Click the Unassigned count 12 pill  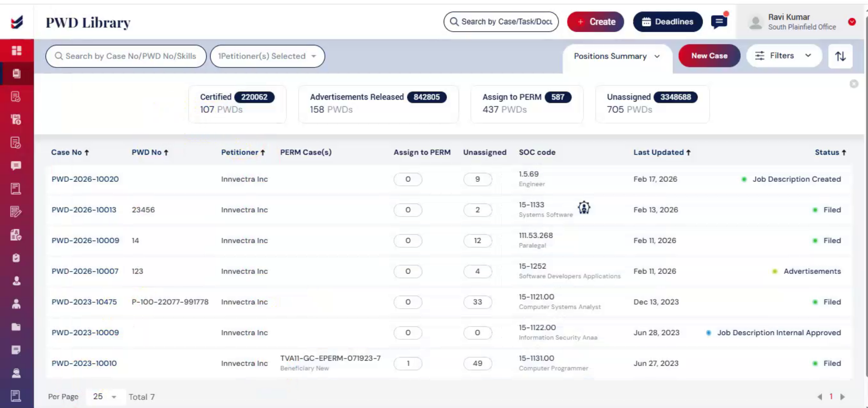pyautogui.click(x=477, y=241)
